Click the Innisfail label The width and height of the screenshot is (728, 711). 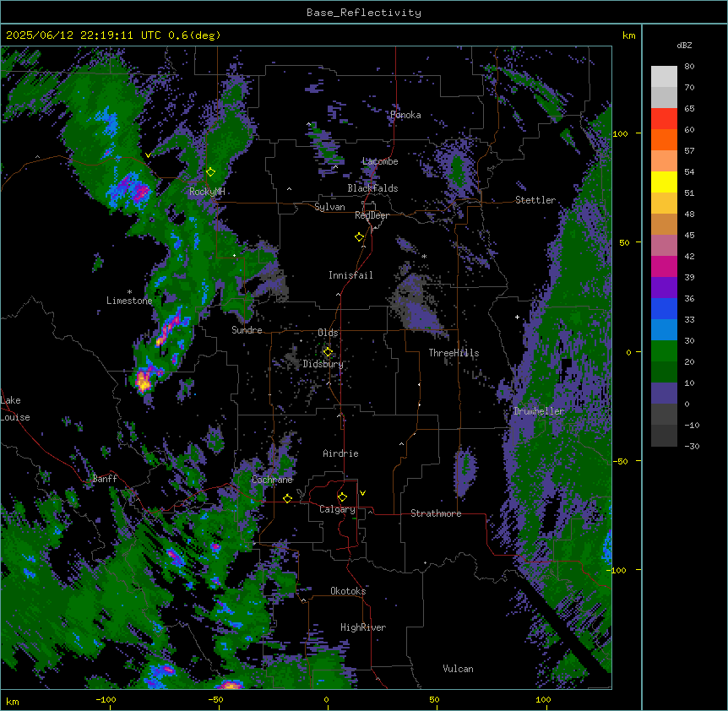350,275
